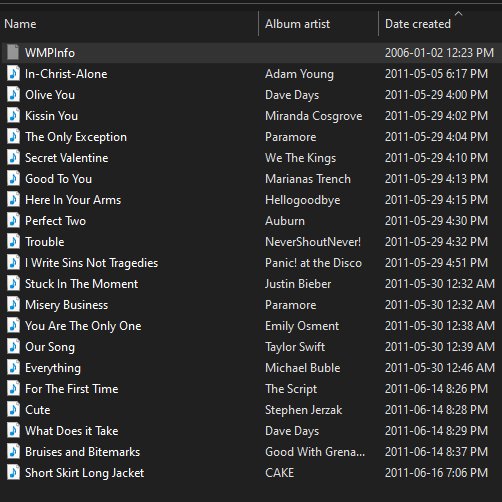Select the Olive You file name
The width and height of the screenshot is (502, 502).
(x=50, y=95)
